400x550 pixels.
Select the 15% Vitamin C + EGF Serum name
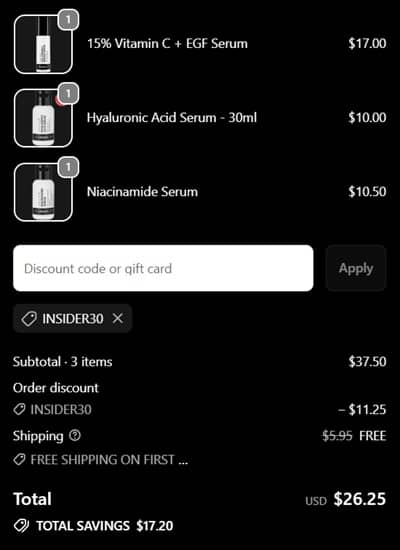click(167, 43)
